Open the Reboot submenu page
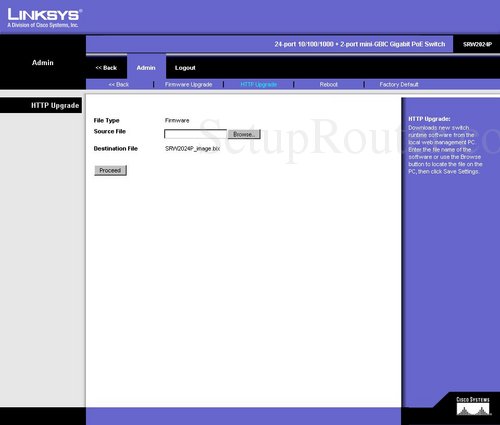The height and width of the screenshot is (425, 500). click(329, 84)
